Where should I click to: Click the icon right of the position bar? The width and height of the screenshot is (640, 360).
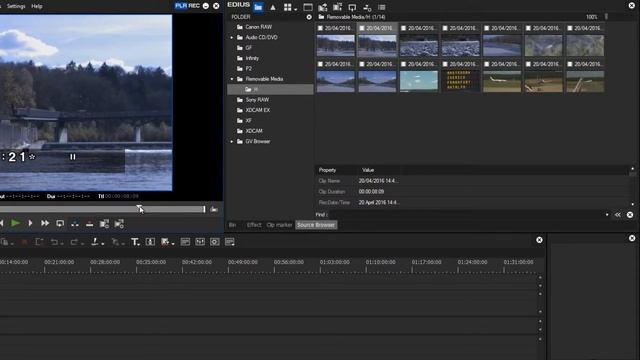pos(214,209)
